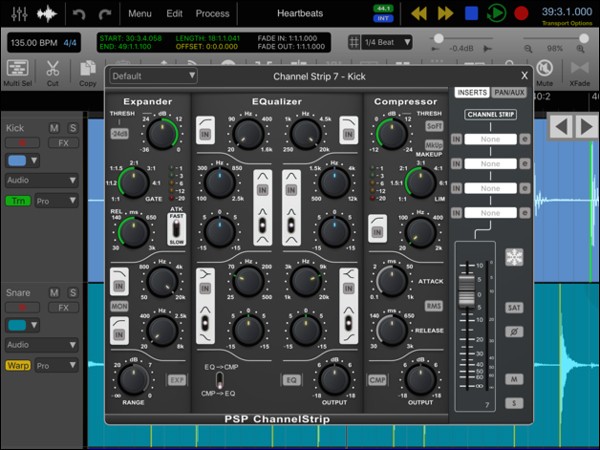600x450 pixels.
Task: Click the red Record button
Action: pyautogui.click(x=520, y=14)
